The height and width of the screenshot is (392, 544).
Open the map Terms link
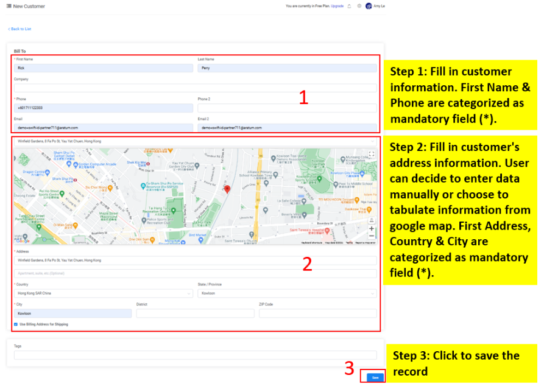[349, 243]
